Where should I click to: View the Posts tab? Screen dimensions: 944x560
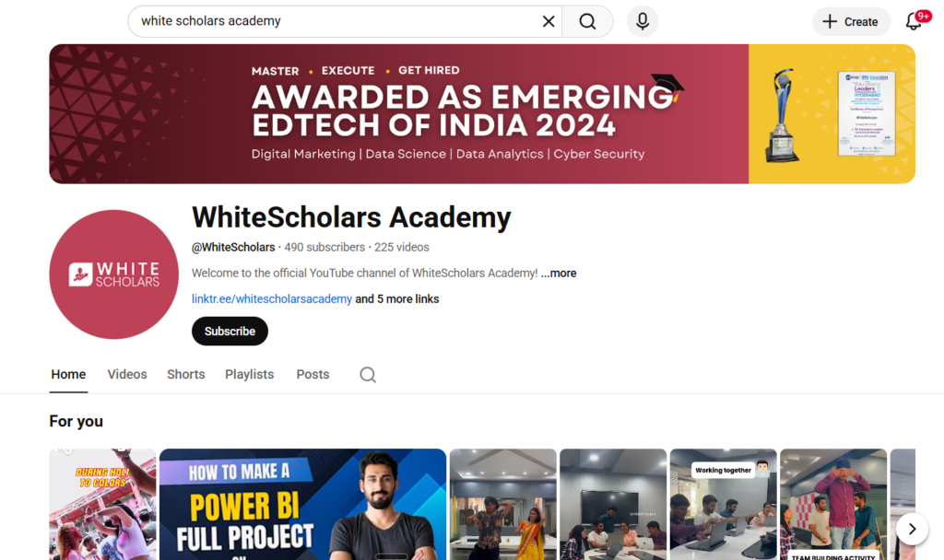point(313,374)
